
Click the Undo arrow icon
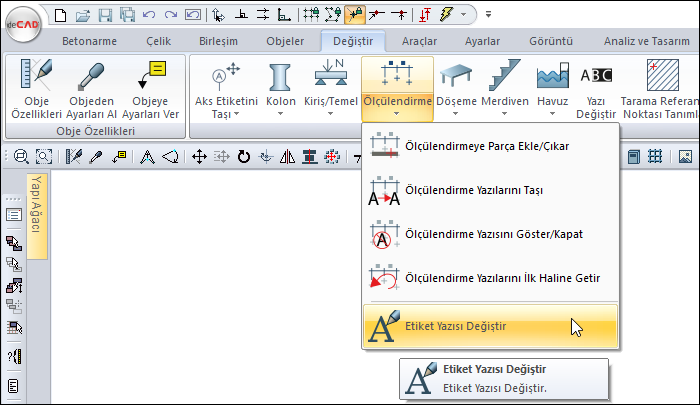(149, 15)
